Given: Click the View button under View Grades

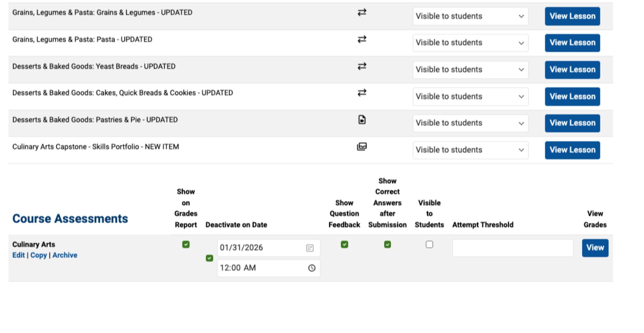Looking at the screenshot, I should click(x=595, y=248).
